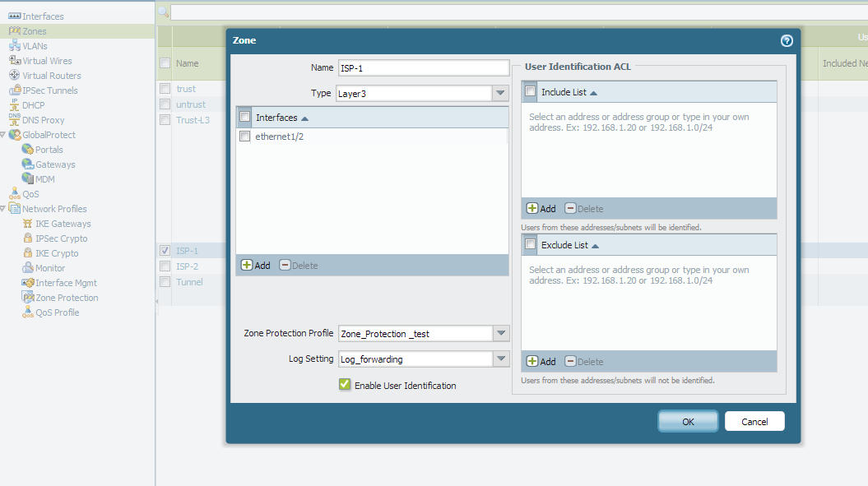Cancel the Zone dialog
868x486 pixels.
pos(754,421)
